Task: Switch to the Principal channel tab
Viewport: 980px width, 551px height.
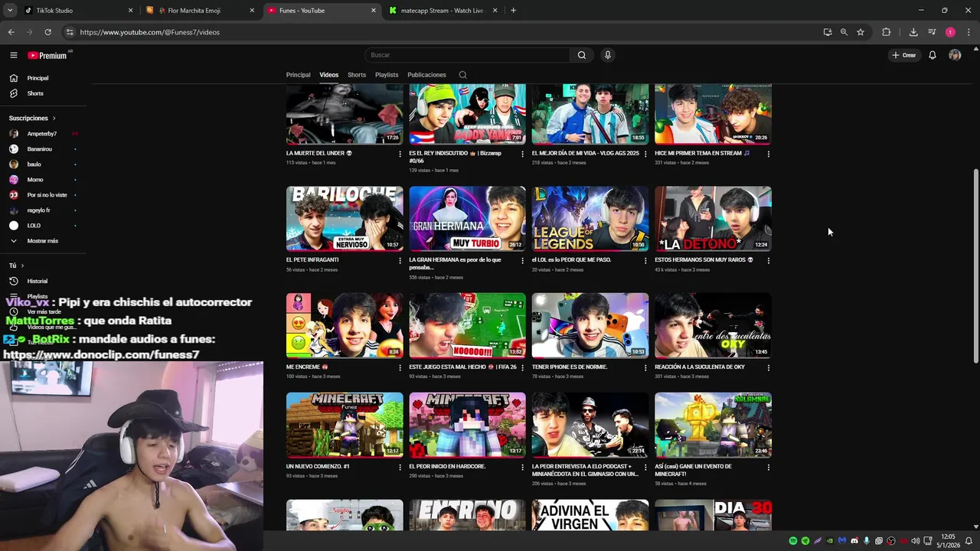Action: click(x=298, y=75)
